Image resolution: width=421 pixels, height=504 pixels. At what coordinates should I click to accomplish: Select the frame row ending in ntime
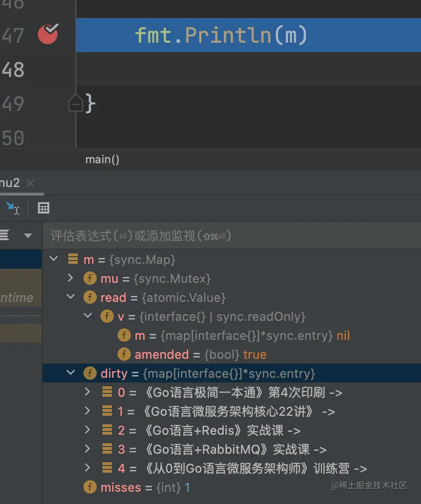(x=21, y=297)
